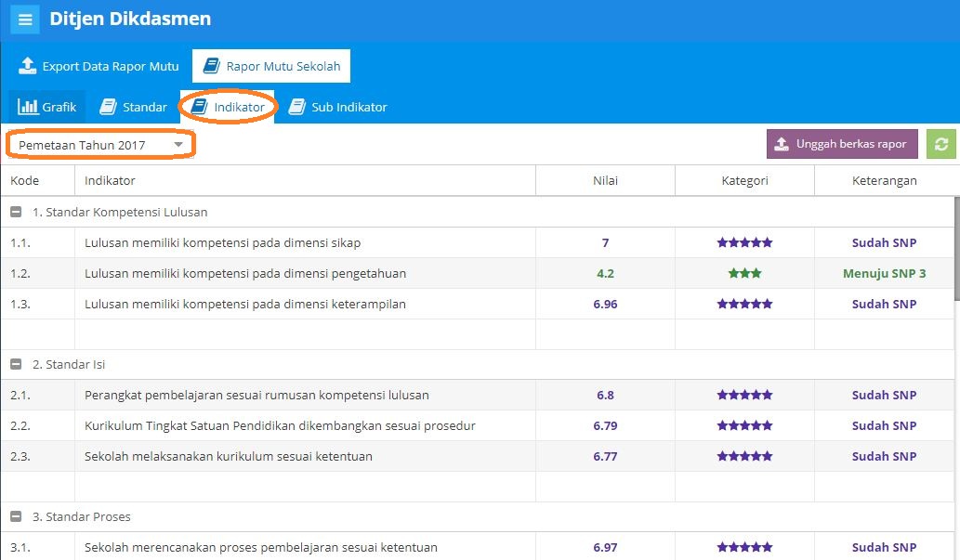Screen dimensions: 960x560
Task: Open the Sub Indikator tab
Action: (338, 107)
